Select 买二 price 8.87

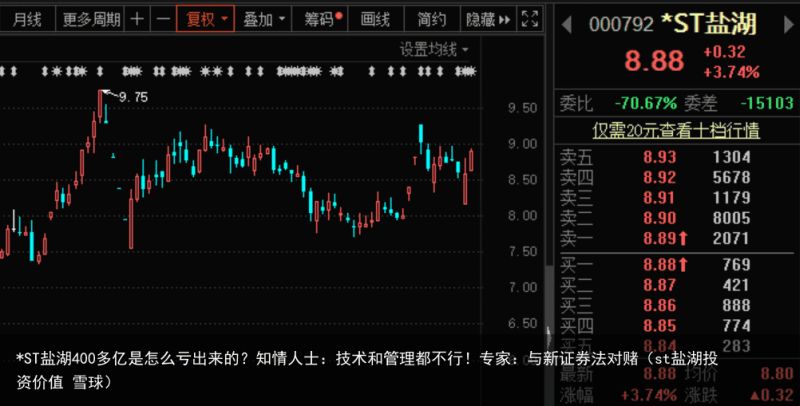click(x=659, y=285)
